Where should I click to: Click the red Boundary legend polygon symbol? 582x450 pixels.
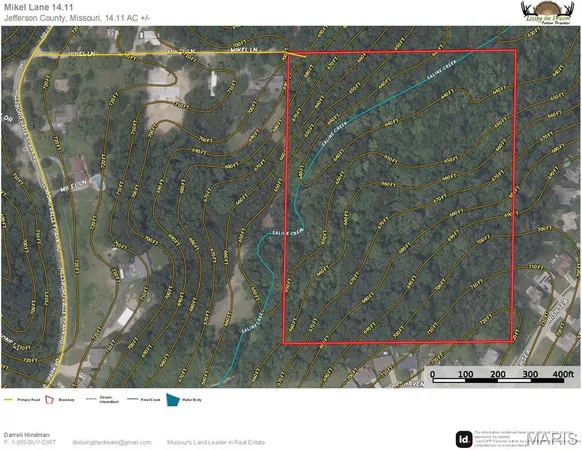(49, 400)
